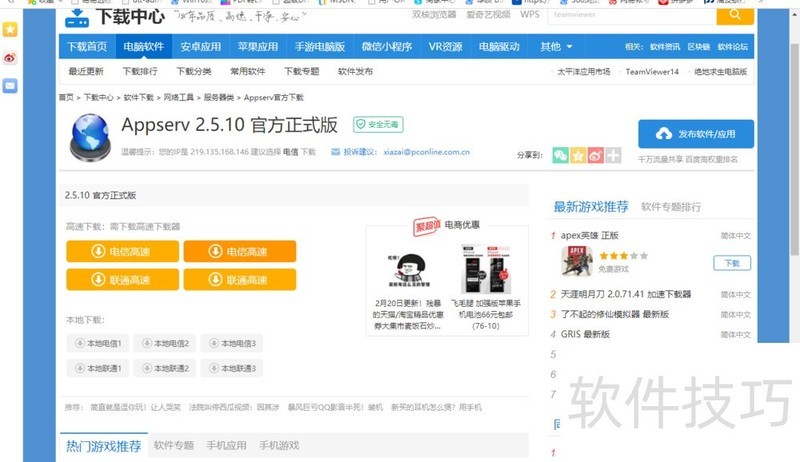800x462 pixels.
Task: Share via the green WeChat icon
Action: click(561, 155)
